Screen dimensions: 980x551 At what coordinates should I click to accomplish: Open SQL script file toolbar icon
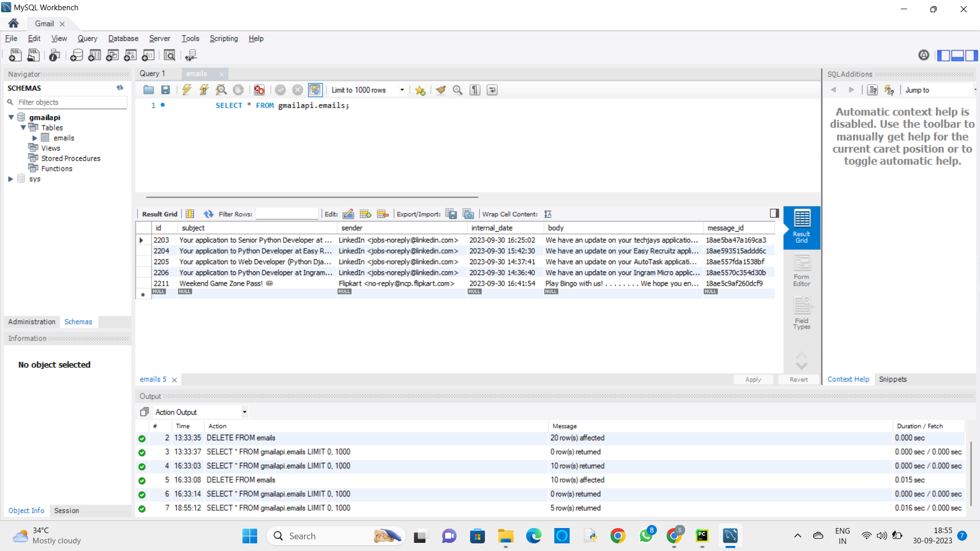(x=33, y=55)
